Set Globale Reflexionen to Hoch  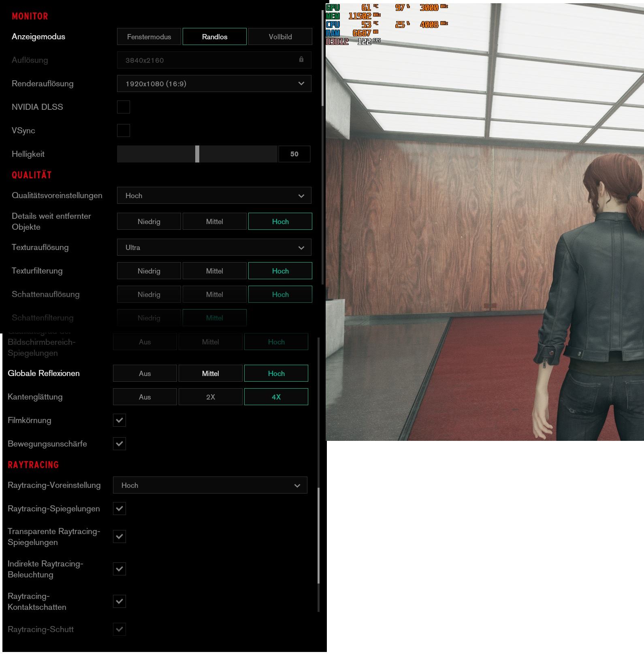pos(276,373)
